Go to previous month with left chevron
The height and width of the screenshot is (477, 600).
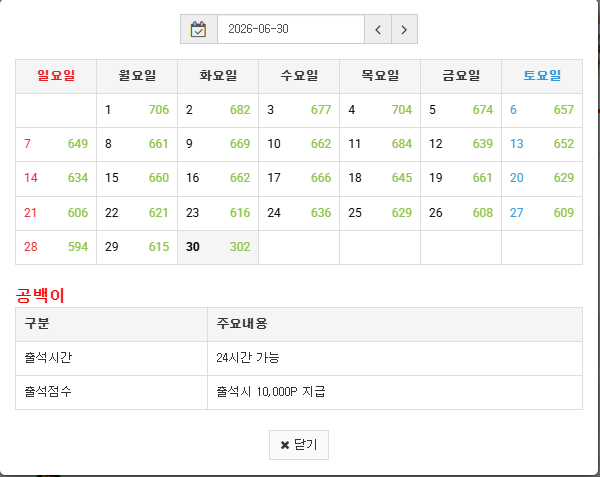[x=378, y=29]
